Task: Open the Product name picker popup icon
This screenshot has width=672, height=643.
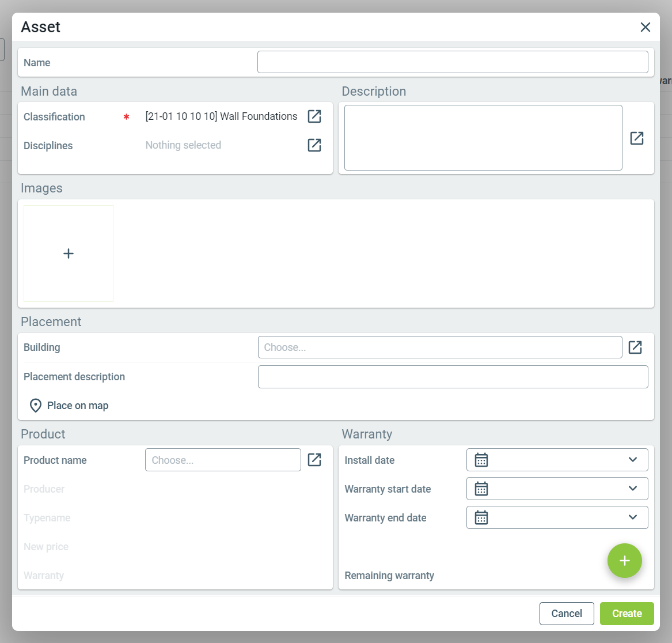Action: [314, 460]
